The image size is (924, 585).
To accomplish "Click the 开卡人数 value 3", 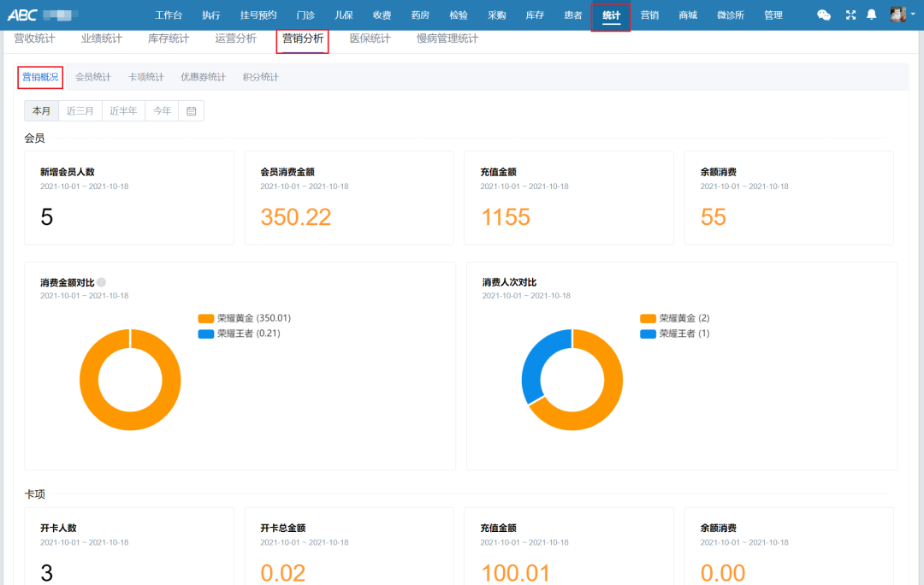I will (x=46, y=573).
